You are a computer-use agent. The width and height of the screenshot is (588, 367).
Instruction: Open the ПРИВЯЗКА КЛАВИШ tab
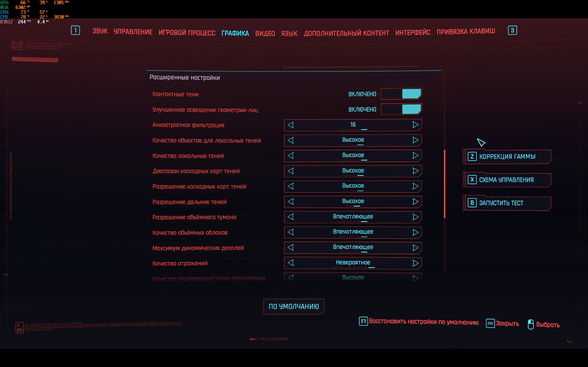[466, 32]
